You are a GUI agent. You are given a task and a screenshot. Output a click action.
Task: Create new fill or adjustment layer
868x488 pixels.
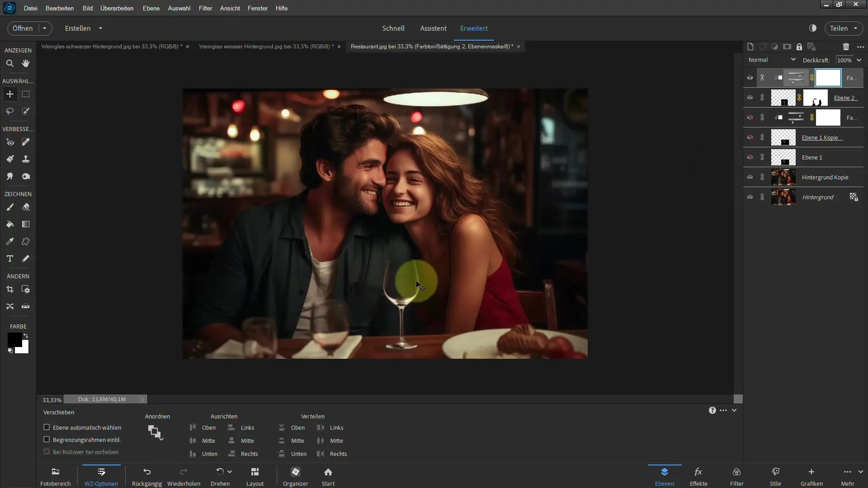coord(775,47)
